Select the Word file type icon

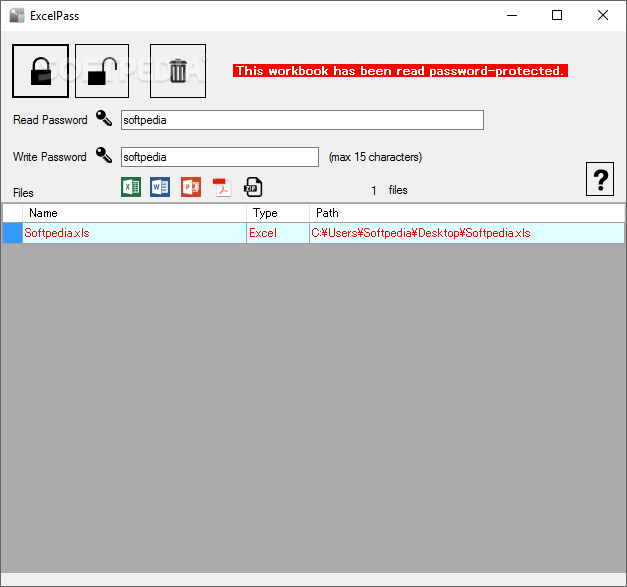pyautogui.click(x=160, y=187)
